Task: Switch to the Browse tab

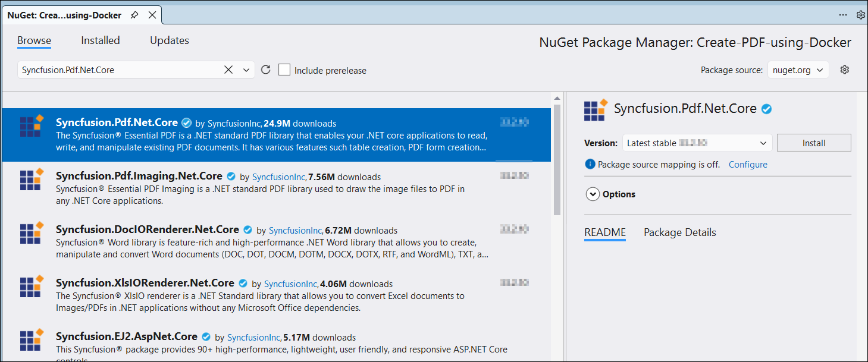Action: [34, 40]
